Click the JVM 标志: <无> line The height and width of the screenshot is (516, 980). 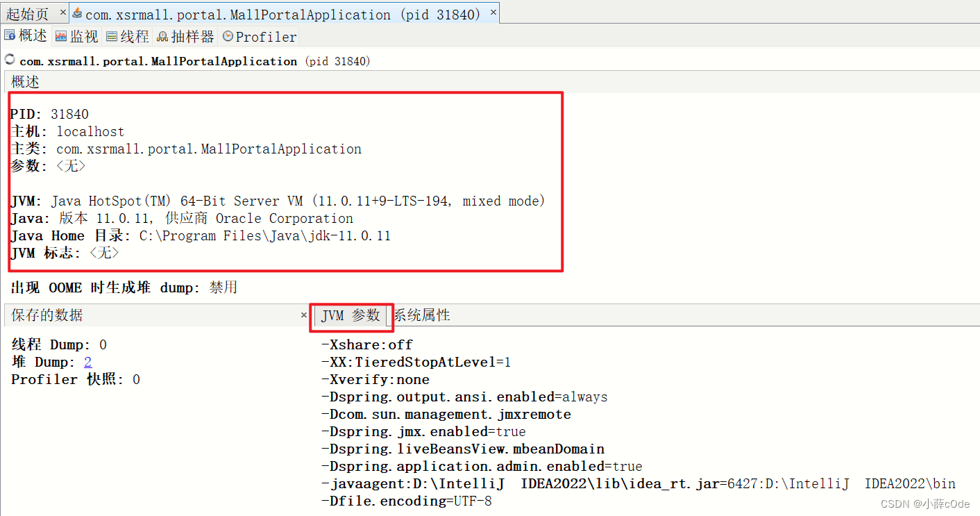tap(65, 253)
